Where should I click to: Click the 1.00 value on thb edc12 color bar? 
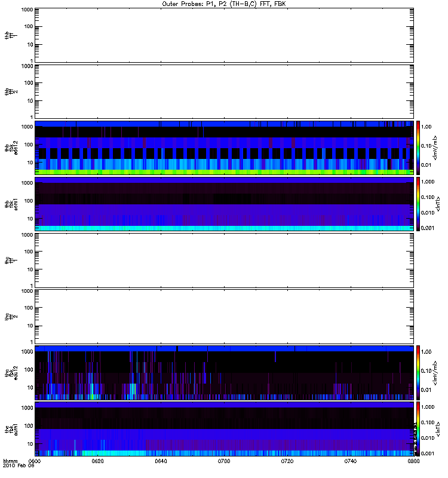coord(426,127)
